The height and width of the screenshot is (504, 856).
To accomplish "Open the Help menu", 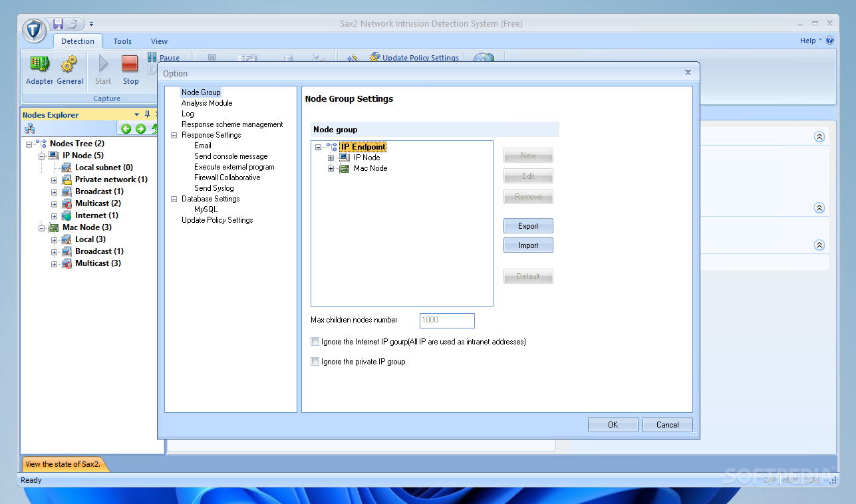I will pyautogui.click(x=811, y=41).
